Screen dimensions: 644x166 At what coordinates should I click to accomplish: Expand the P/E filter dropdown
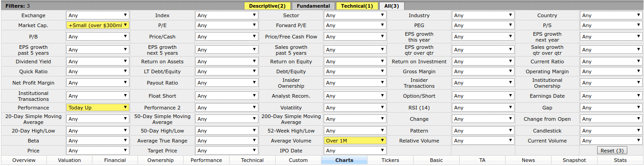[x=226, y=25]
